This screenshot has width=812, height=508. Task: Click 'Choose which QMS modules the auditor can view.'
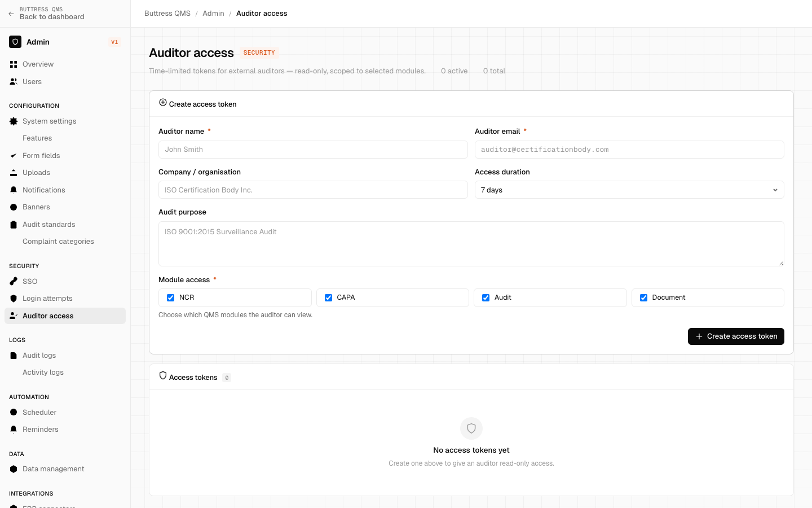click(235, 315)
